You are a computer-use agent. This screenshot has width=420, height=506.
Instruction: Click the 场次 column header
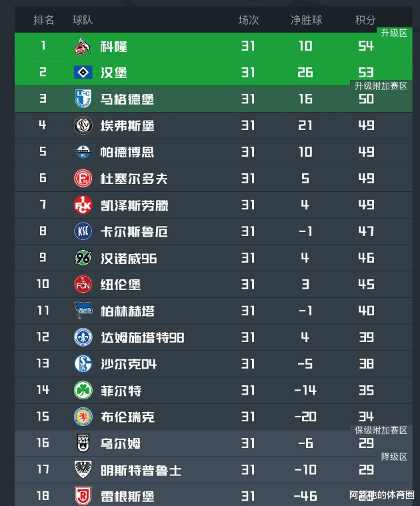pos(249,20)
